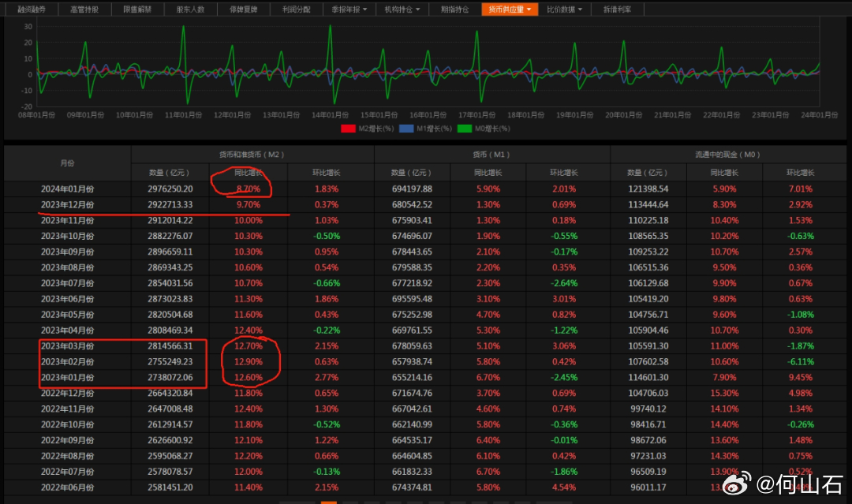Toggle the red M2增长 legend swatch
852x504 pixels.
tap(349, 128)
